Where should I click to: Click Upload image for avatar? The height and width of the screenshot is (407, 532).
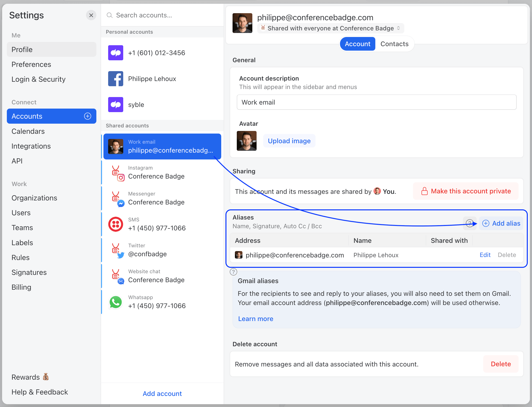click(289, 141)
